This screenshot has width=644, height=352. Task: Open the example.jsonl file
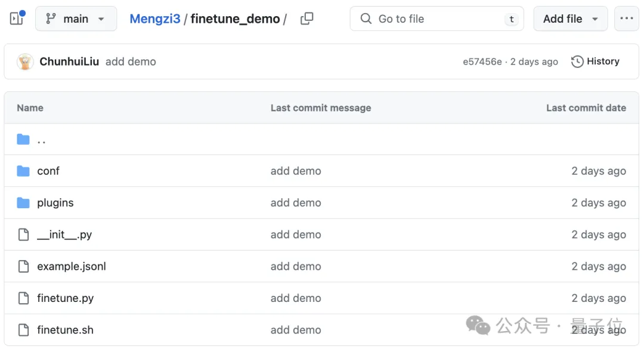click(72, 267)
